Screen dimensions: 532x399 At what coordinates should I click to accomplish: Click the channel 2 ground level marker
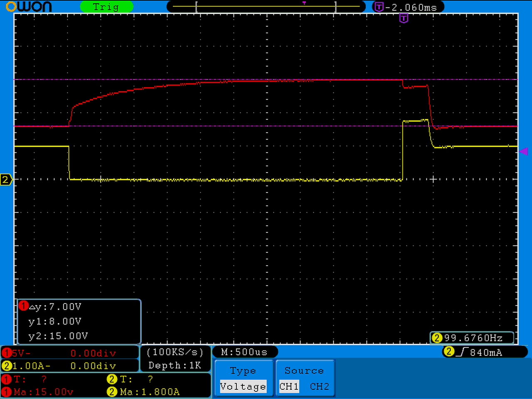point(6,180)
